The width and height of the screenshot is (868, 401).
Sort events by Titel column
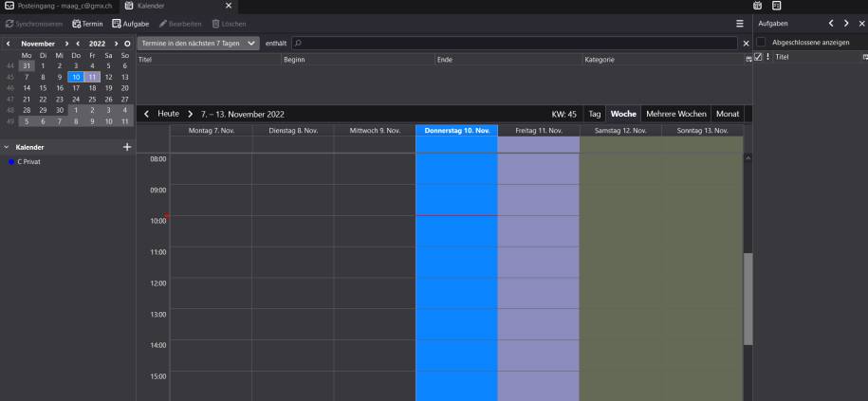(210, 60)
